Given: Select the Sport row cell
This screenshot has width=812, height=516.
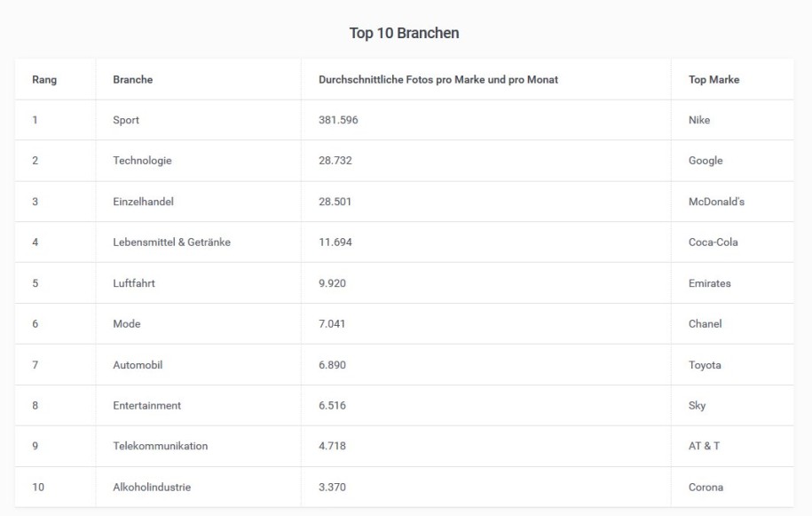Looking at the screenshot, I should tap(126, 120).
